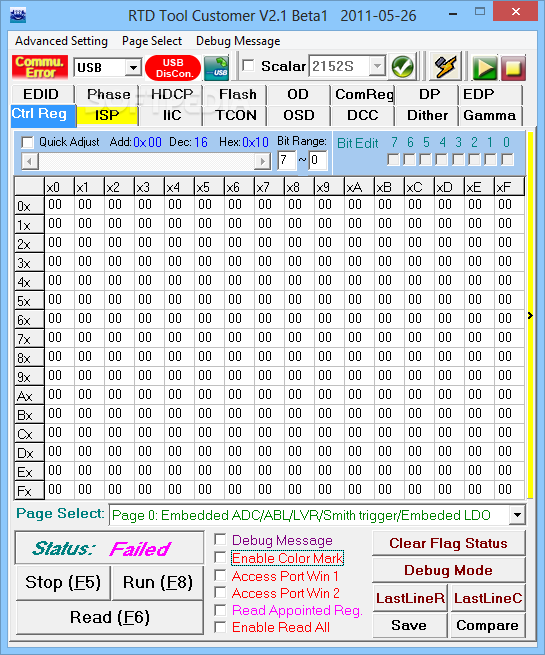This screenshot has width=545, height=655.
Task: Select column header xF in register table
Action: 509,187
